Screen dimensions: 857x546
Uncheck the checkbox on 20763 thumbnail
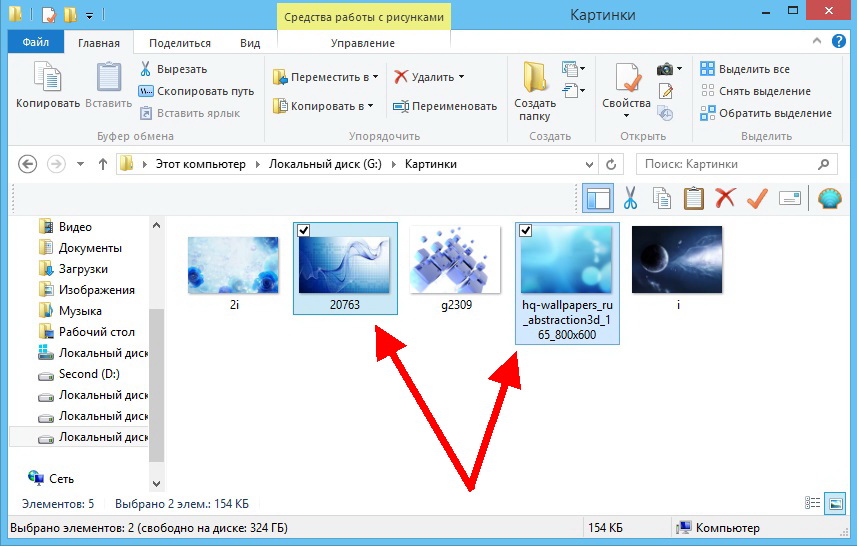303,231
